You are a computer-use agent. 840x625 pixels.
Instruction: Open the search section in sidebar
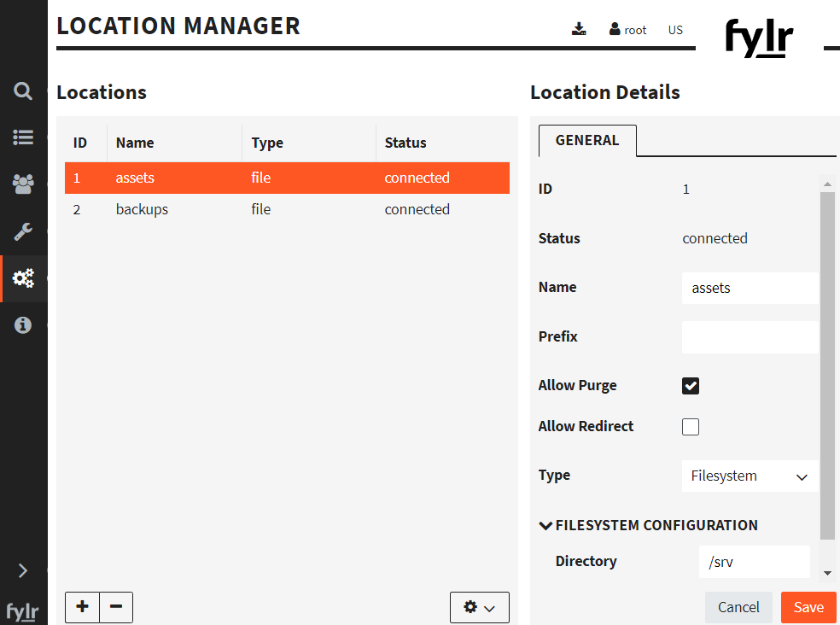(23, 91)
